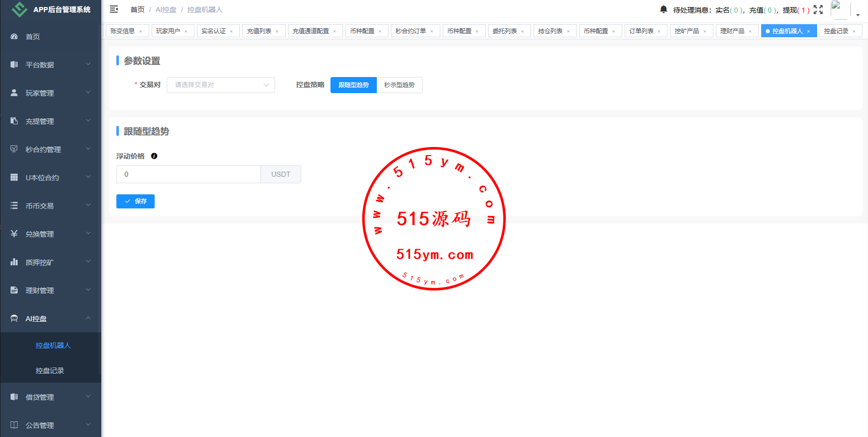Close the 账变信息 tab
This screenshot has width=868, height=437.
coord(141,31)
